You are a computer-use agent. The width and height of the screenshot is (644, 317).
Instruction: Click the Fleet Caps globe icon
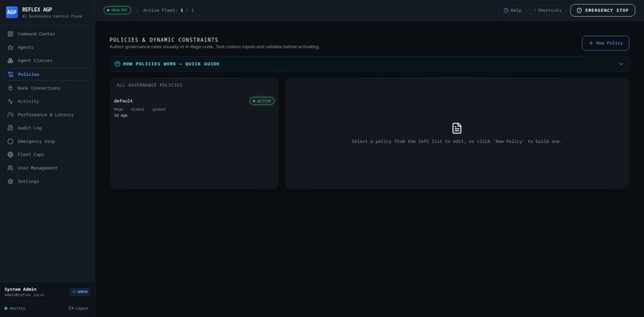[x=10, y=155]
